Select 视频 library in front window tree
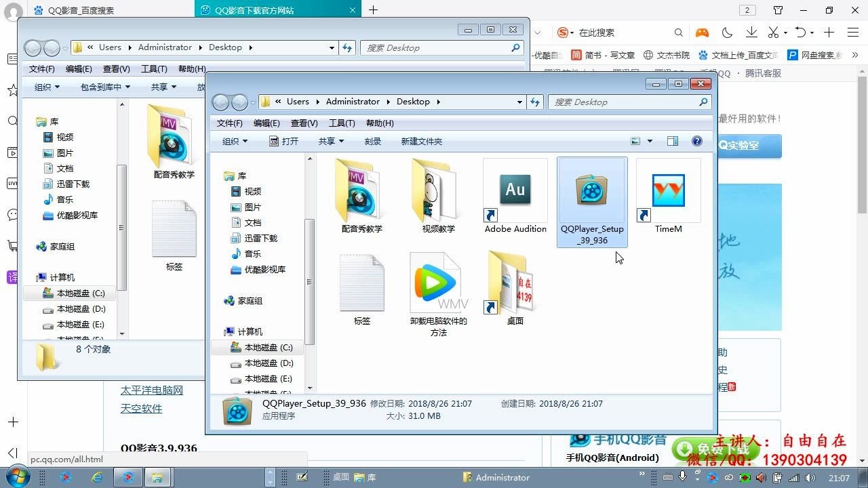The image size is (868, 488). pyautogui.click(x=246, y=191)
